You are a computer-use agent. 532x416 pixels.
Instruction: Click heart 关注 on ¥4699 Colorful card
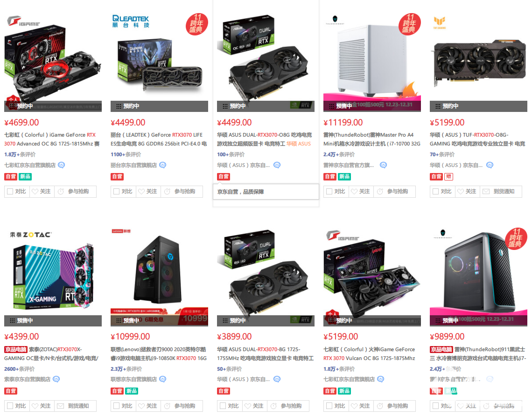42,192
